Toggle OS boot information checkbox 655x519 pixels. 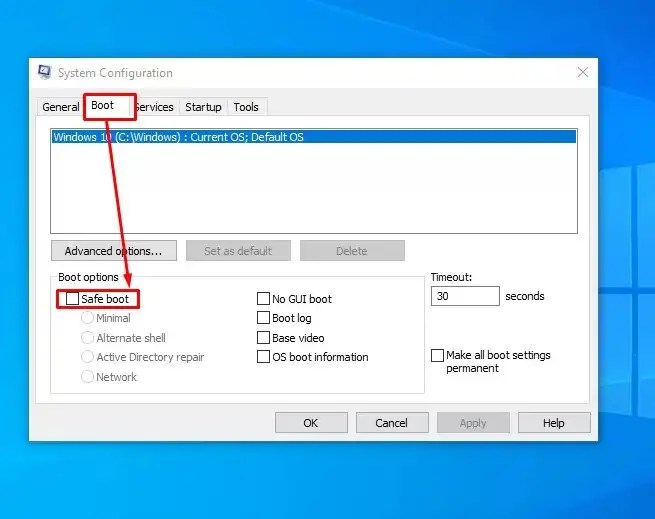pyautogui.click(x=263, y=356)
